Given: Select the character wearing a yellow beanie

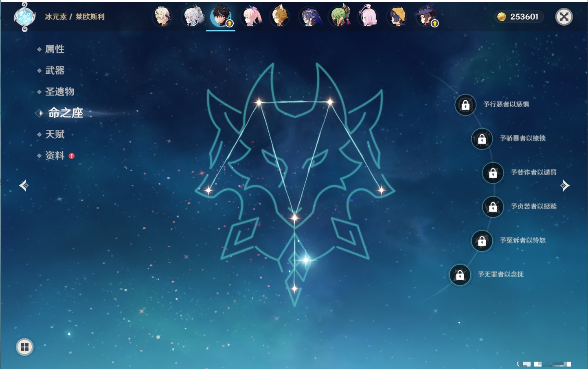Looking at the screenshot, I should point(397,17).
